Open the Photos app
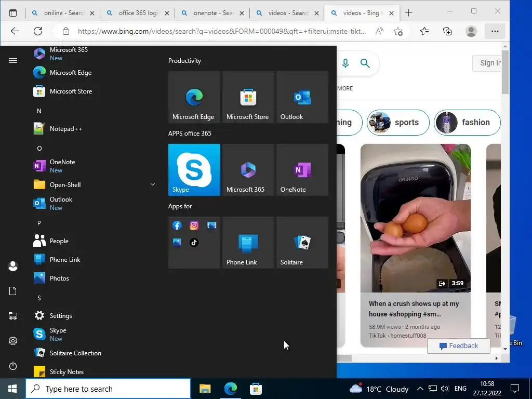532x399 pixels. tap(94, 278)
